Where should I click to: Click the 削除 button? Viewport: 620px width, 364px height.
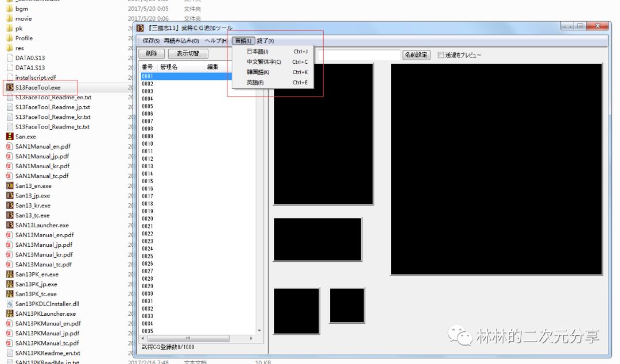click(151, 53)
